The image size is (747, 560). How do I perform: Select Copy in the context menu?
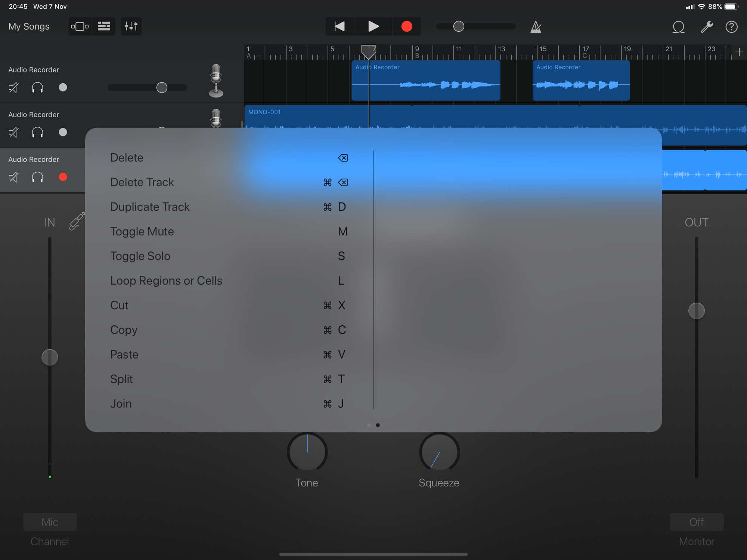pos(123,330)
